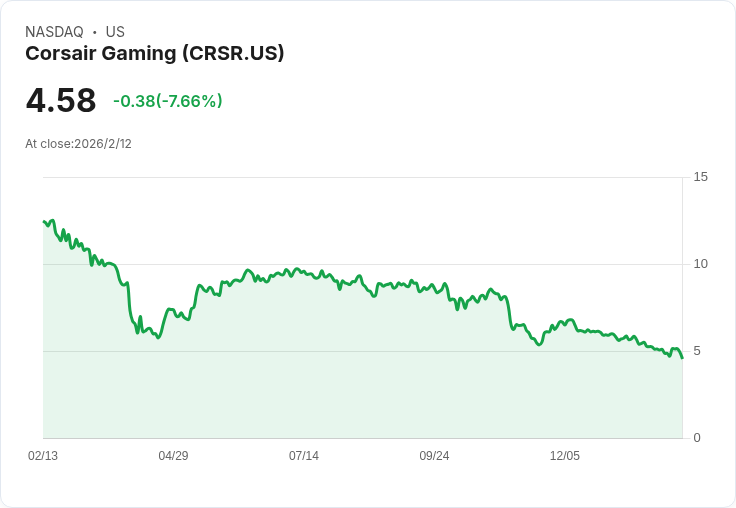Click the US market label
The image size is (736, 508).
[x=115, y=32]
